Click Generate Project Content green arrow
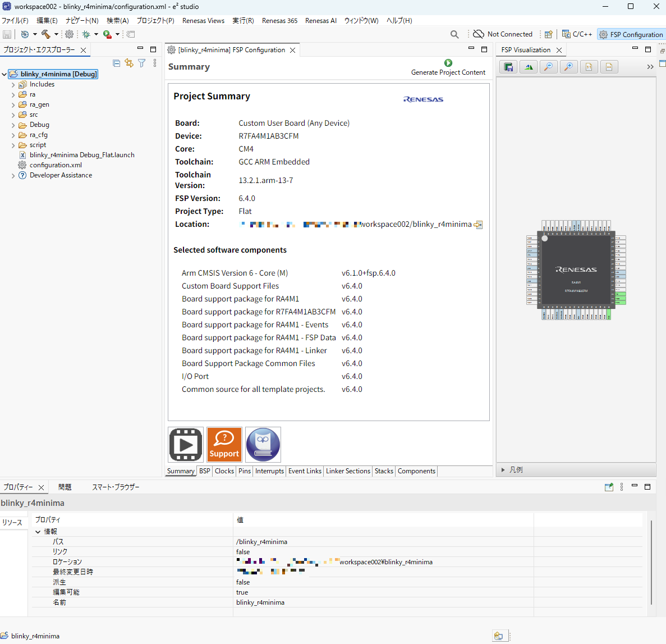The width and height of the screenshot is (666, 644). pos(448,63)
